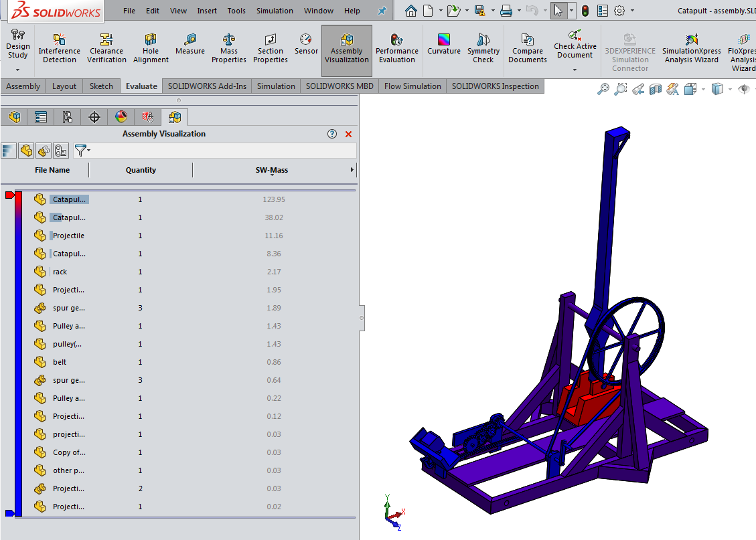Screen dimensions: 756x540
Task: Open Assembly Visualization help
Action: (x=331, y=134)
